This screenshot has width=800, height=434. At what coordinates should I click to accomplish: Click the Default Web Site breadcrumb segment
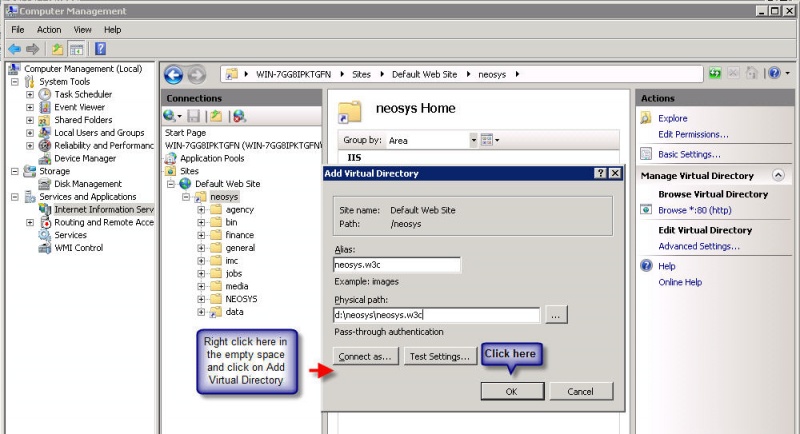pos(424,74)
